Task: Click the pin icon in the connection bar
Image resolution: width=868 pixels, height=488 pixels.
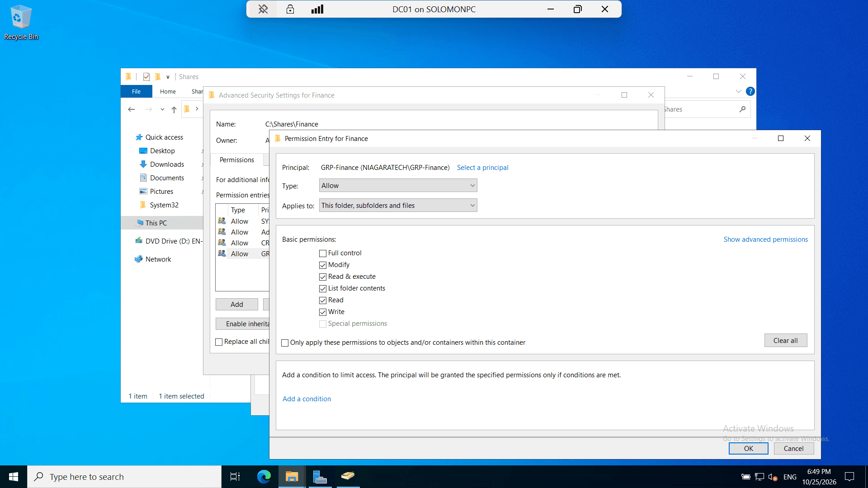Action: (x=263, y=9)
